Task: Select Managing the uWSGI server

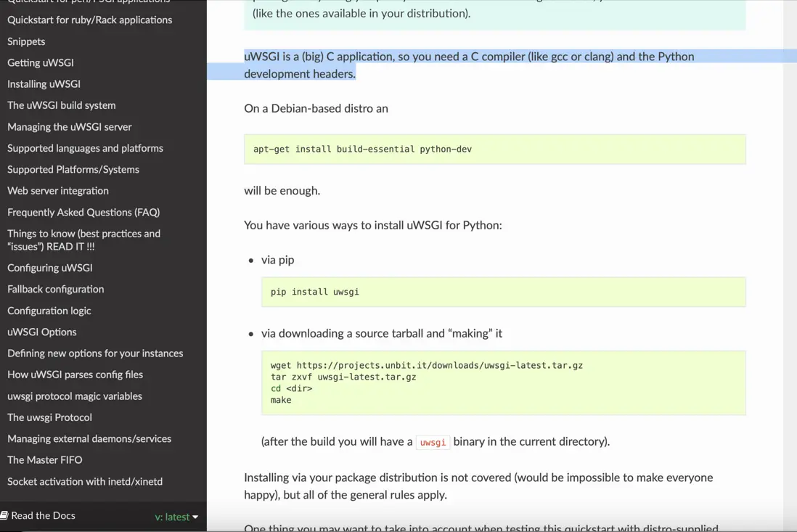Action: [x=70, y=127]
